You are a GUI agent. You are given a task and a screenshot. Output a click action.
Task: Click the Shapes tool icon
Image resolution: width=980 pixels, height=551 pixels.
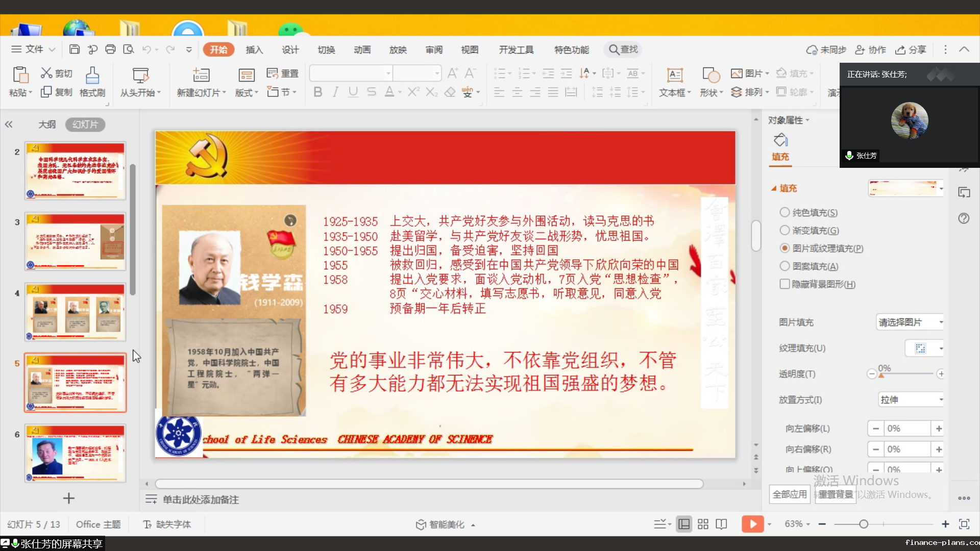tap(710, 75)
